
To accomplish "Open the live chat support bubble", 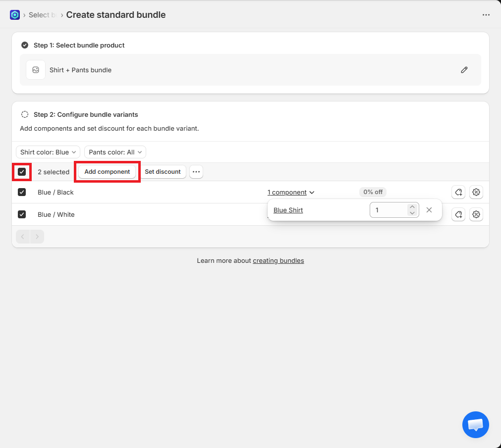I will [475, 425].
